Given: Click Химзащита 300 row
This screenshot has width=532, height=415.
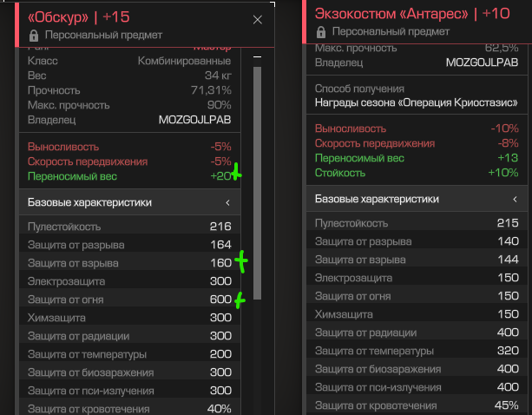Looking at the screenshot, I should [x=129, y=318].
